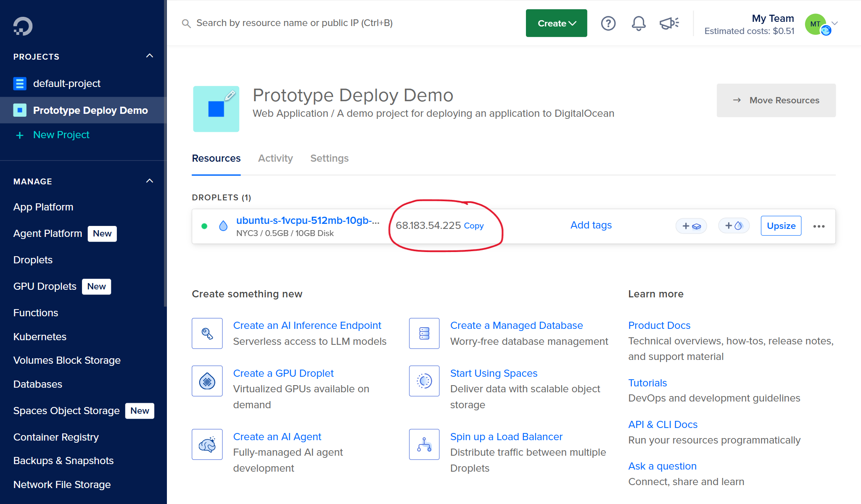This screenshot has height=504, width=861.
Task: Switch to the Activity tab
Action: pos(275,158)
